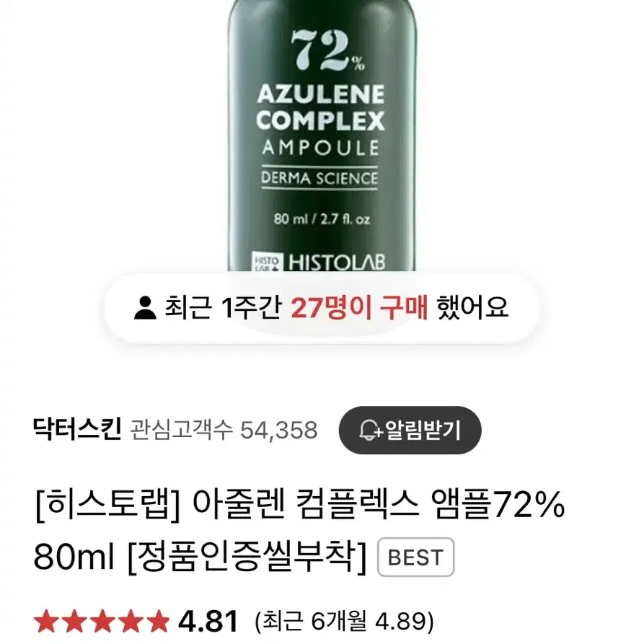Screen dimensions: 644x644
Task: Open the 닥터스킨 store page
Action: 77,430
